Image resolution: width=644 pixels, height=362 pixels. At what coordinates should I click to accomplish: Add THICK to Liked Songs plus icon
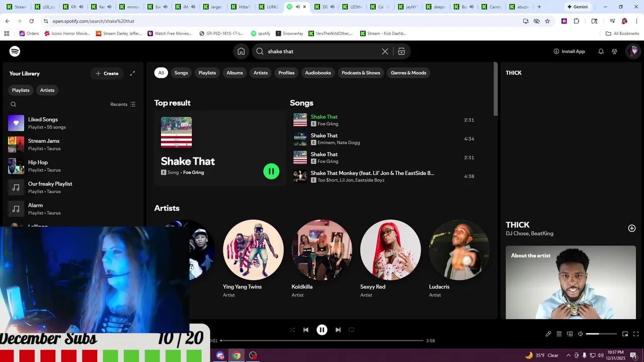click(632, 228)
